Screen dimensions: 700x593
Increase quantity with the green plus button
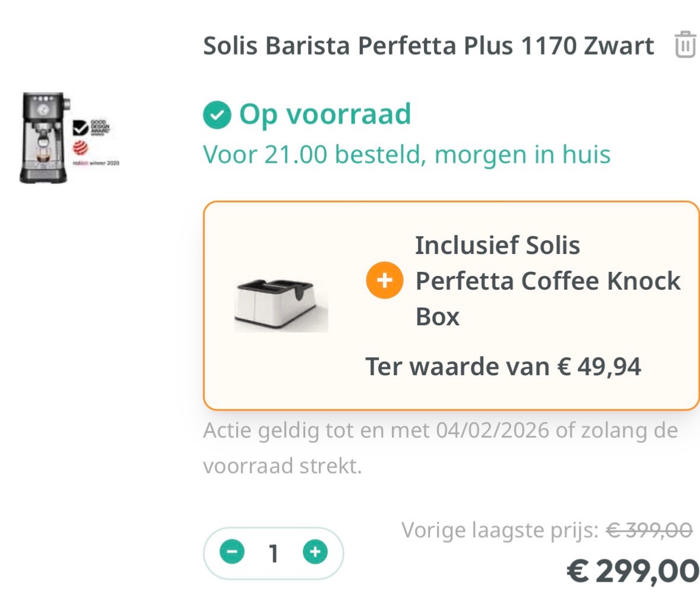point(315,553)
